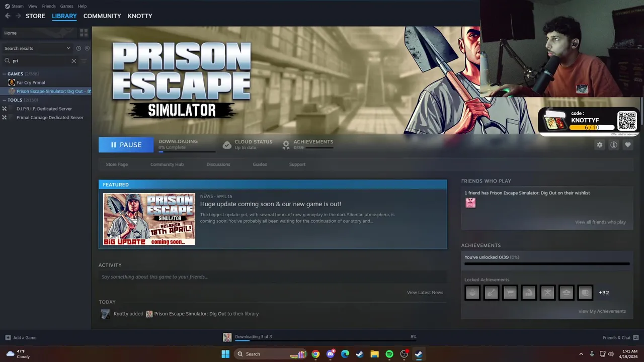
Task: Open Discord from taskbar
Action: (330, 354)
